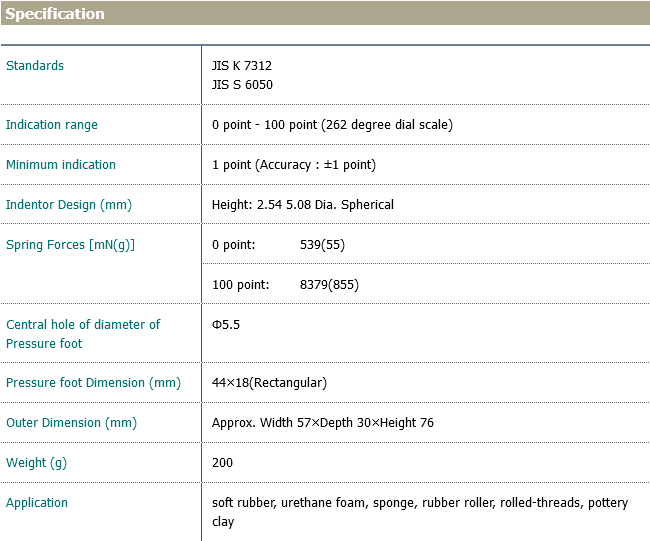Click the 539(55) spring force value
Image resolution: width=650 pixels, height=541 pixels.
(x=322, y=245)
